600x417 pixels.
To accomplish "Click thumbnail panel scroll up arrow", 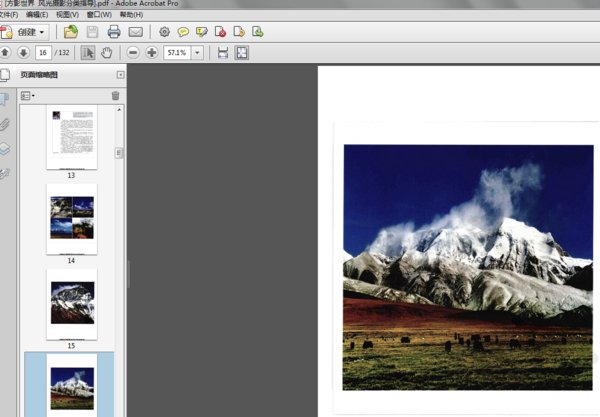I will pos(119,110).
